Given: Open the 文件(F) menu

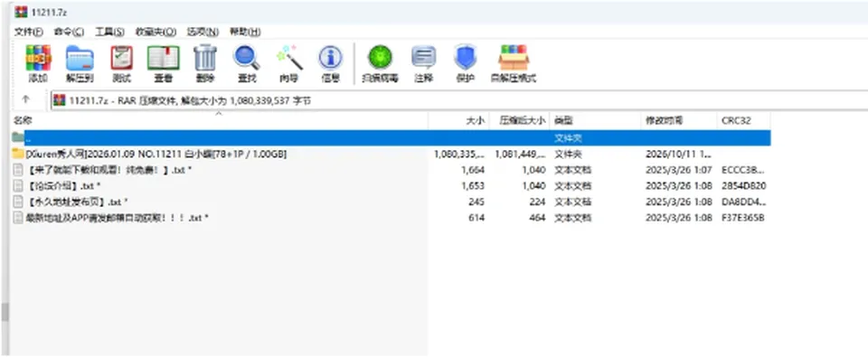Looking at the screenshot, I should click(x=29, y=32).
